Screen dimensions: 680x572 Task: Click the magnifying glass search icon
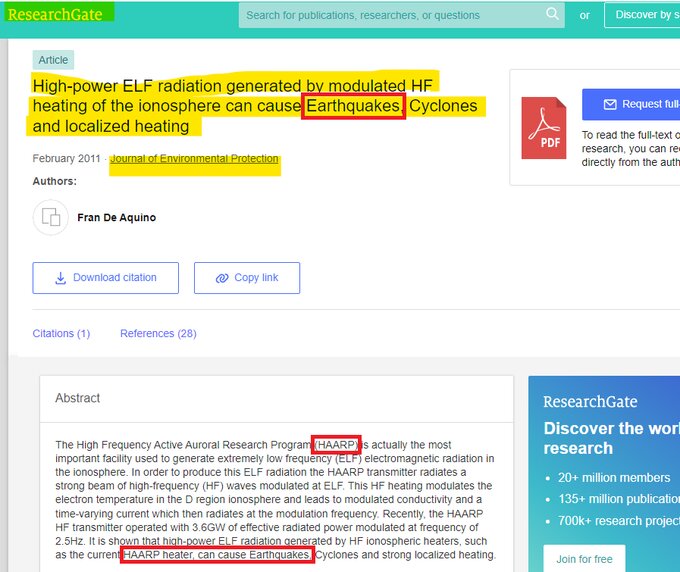click(x=552, y=14)
